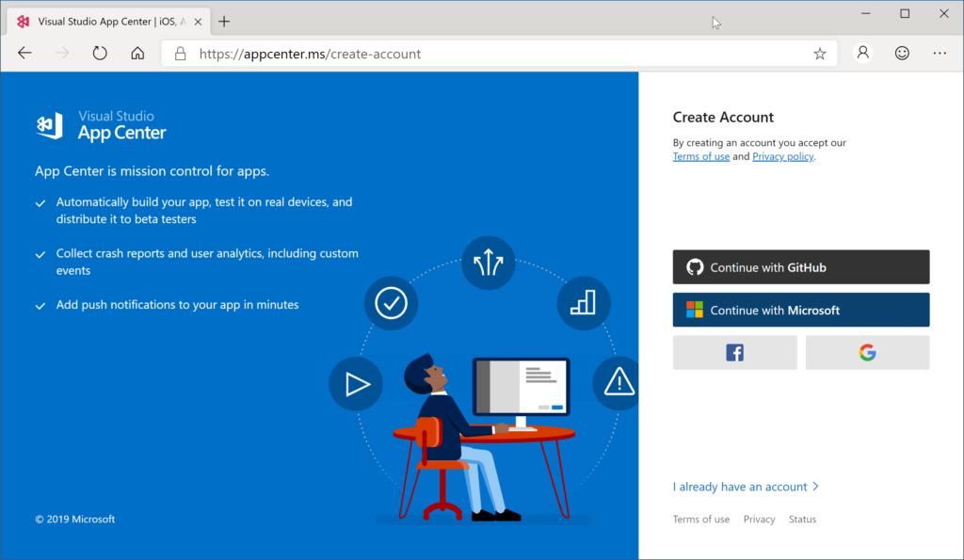Open the Privacy policy link
Screen dimensions: 964x560
tap(782, 157)
